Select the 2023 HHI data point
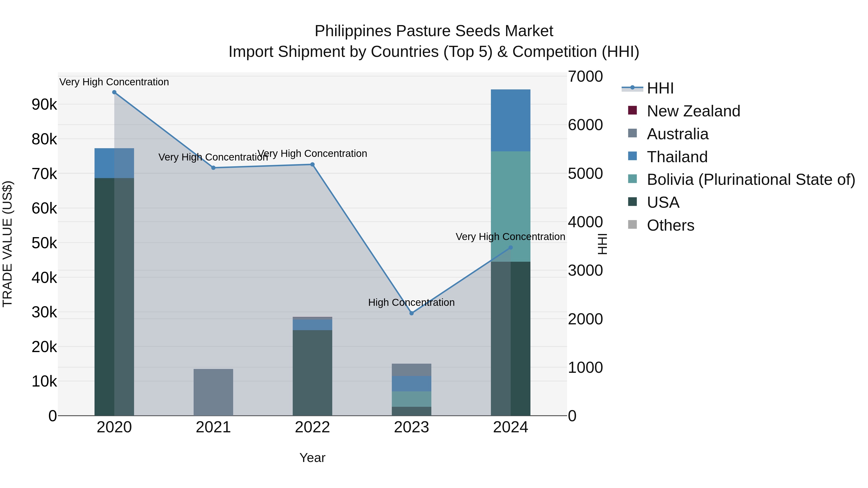Screen dimensions: 868x488 point(411,313)
